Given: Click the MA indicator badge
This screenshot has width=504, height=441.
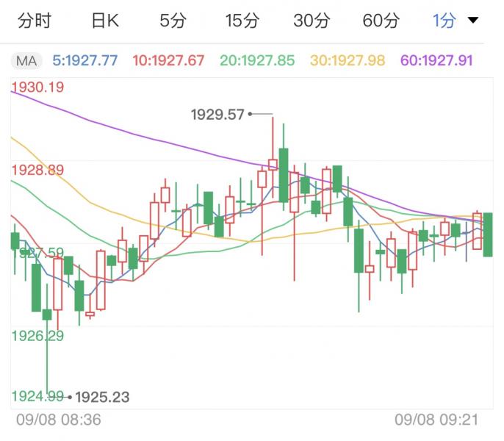Looking at the screenshot, I should pos(26,60).
